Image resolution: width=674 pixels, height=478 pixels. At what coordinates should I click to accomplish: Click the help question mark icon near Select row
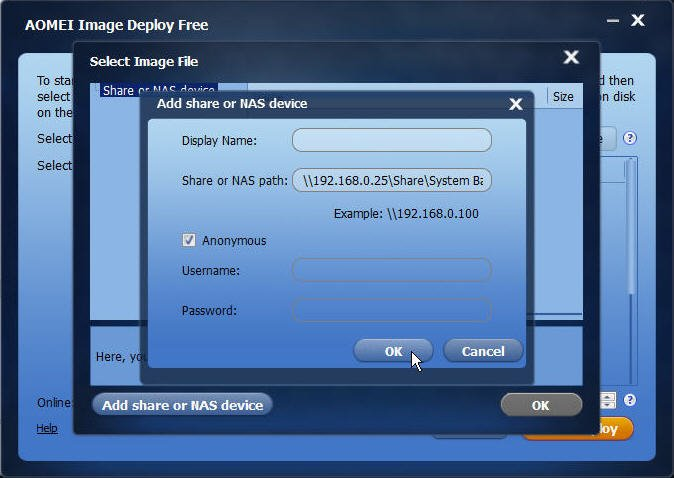tap(630, 138)
